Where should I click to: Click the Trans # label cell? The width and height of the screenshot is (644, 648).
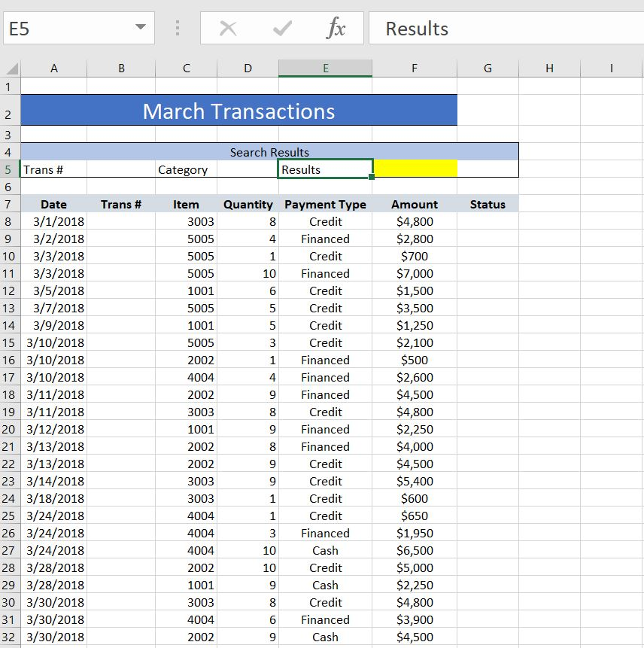click(53, 169)
